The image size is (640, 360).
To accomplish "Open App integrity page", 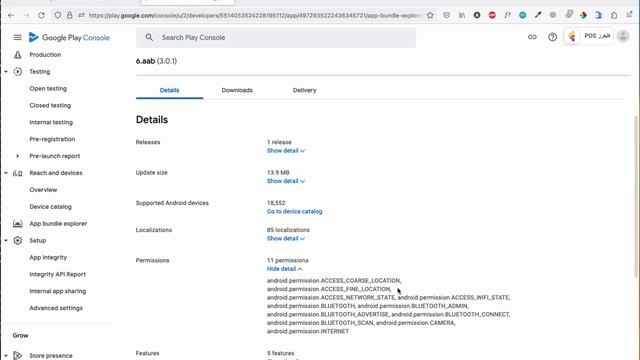I will click(48, 258).
